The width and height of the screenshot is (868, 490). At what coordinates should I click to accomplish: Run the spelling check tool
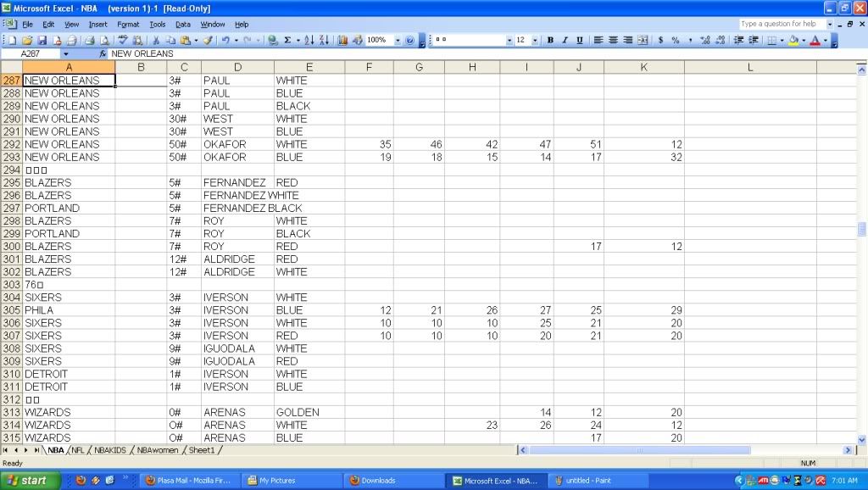click(123, 41)
